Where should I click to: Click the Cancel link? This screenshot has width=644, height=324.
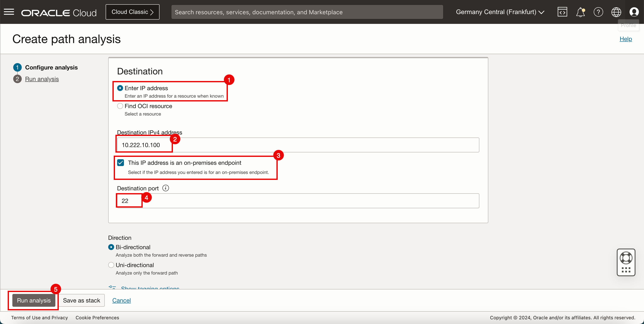click(121, 300)
